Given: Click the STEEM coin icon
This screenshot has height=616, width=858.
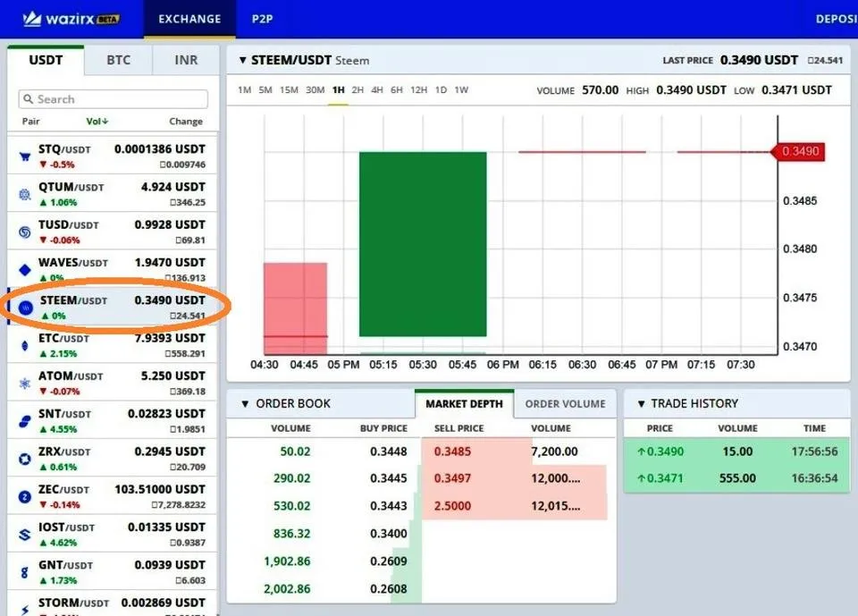Looking at the screenshot, I should pos(25,308).
